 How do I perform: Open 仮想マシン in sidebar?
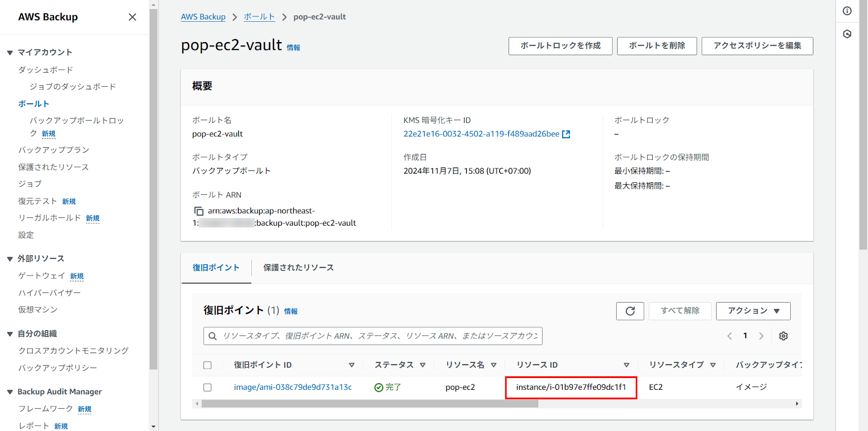38,310
